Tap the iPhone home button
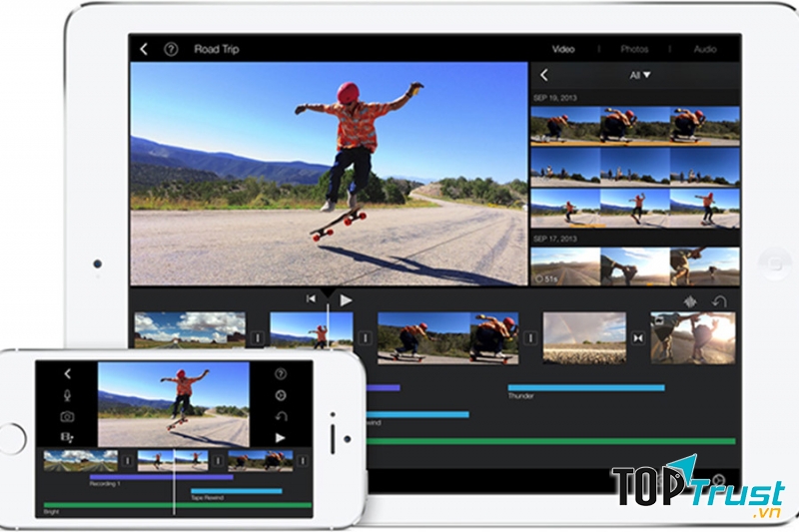The image size is (799, 532). (10, 438)
